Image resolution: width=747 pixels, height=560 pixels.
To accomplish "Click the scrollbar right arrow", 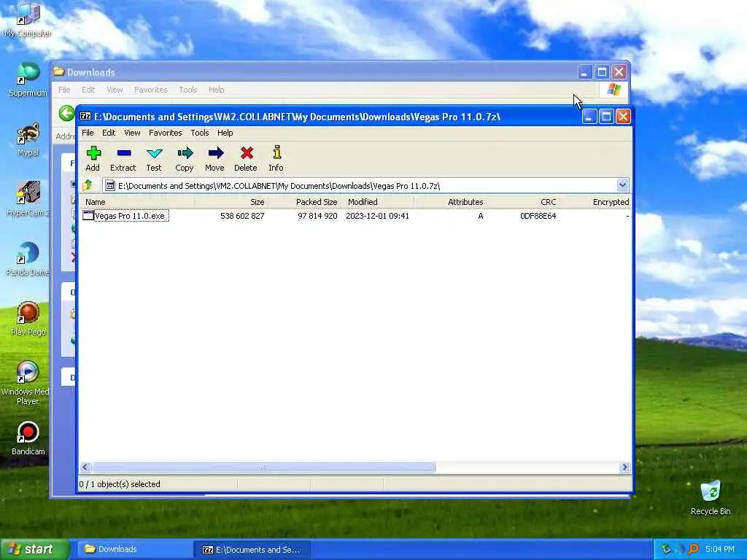I will 624,467.
